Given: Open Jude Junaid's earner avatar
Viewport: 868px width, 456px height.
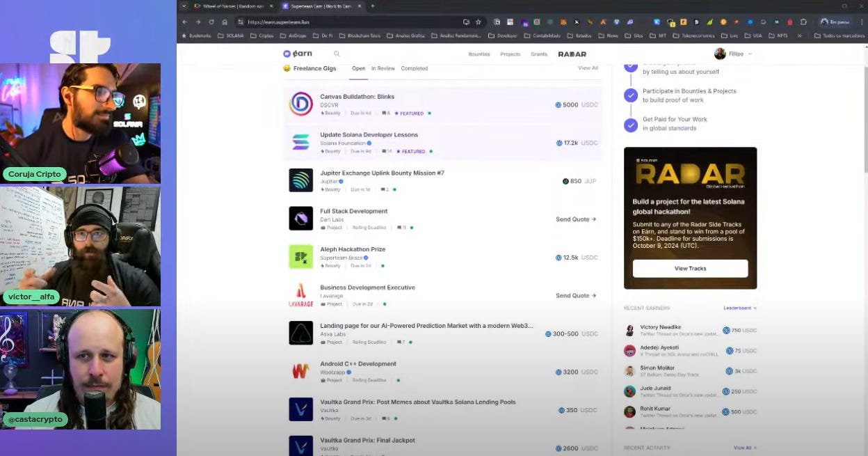Looking at the screenshot, I should (x=629, y=391).
